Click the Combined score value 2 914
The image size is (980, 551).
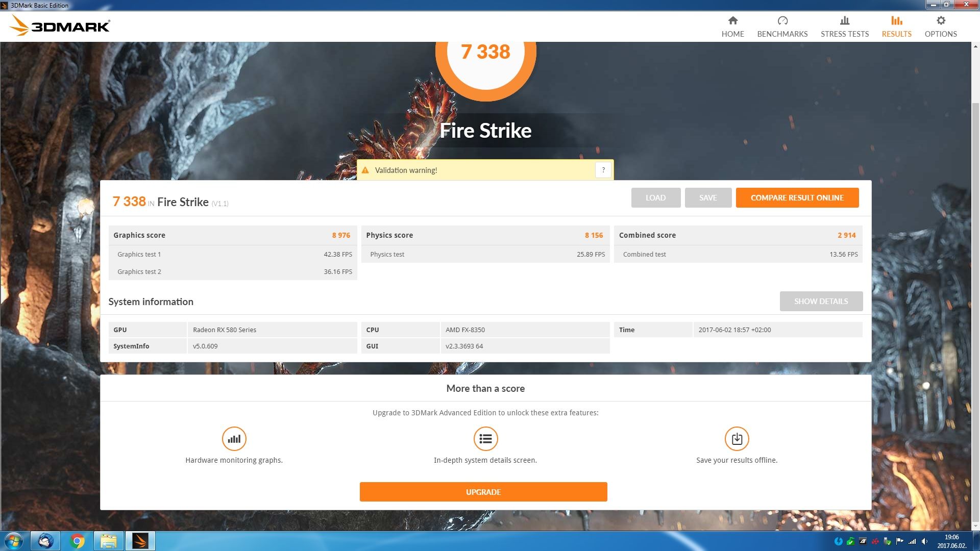(x=846, y=235)
